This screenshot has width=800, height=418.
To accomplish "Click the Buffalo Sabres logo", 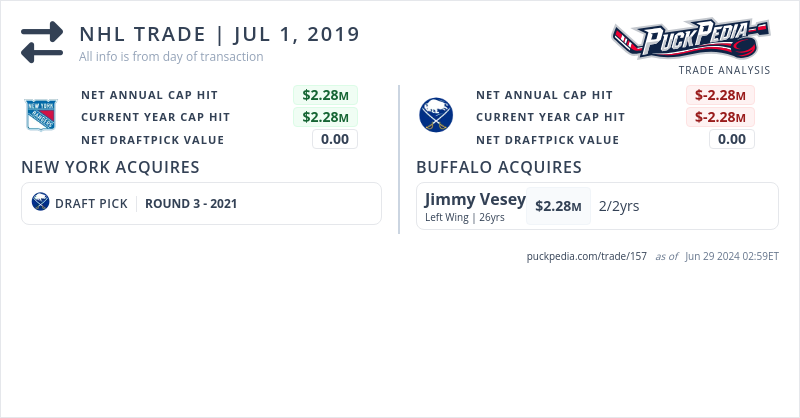I will pos(436,115).
